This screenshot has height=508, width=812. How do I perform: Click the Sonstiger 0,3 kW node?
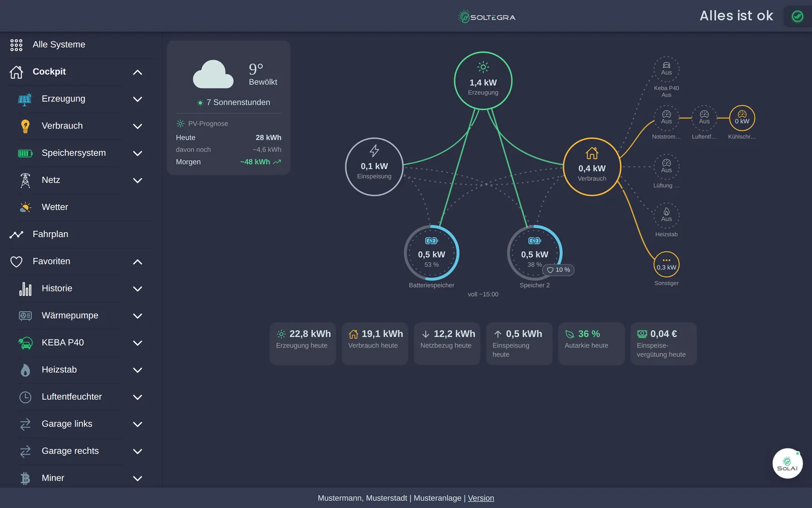click(x=666, y=264)
